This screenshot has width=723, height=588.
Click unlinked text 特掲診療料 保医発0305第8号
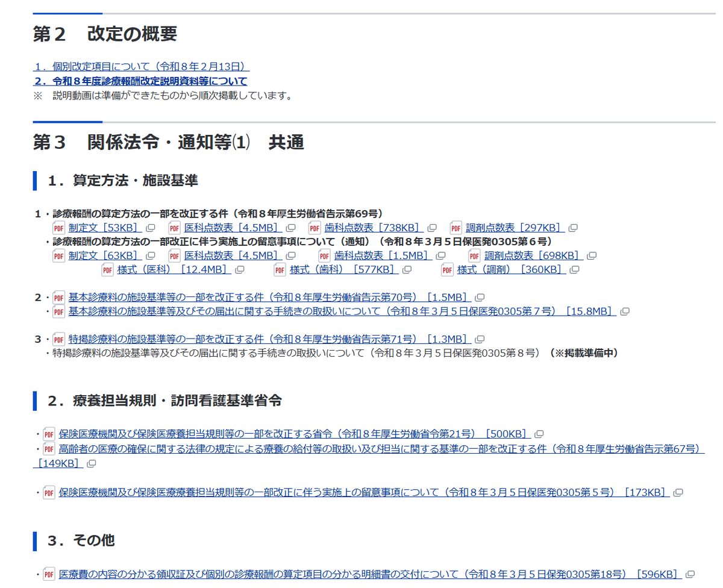coord(296,353)
